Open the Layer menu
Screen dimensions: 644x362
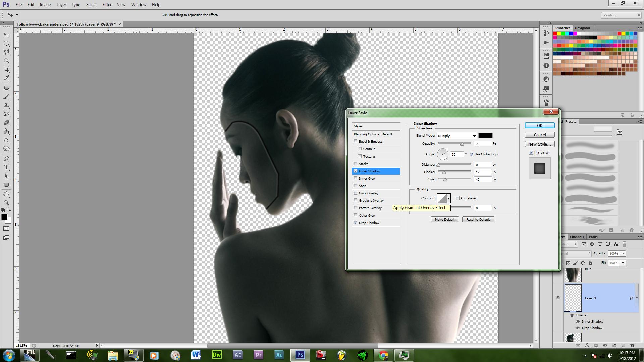coord(61,5)
